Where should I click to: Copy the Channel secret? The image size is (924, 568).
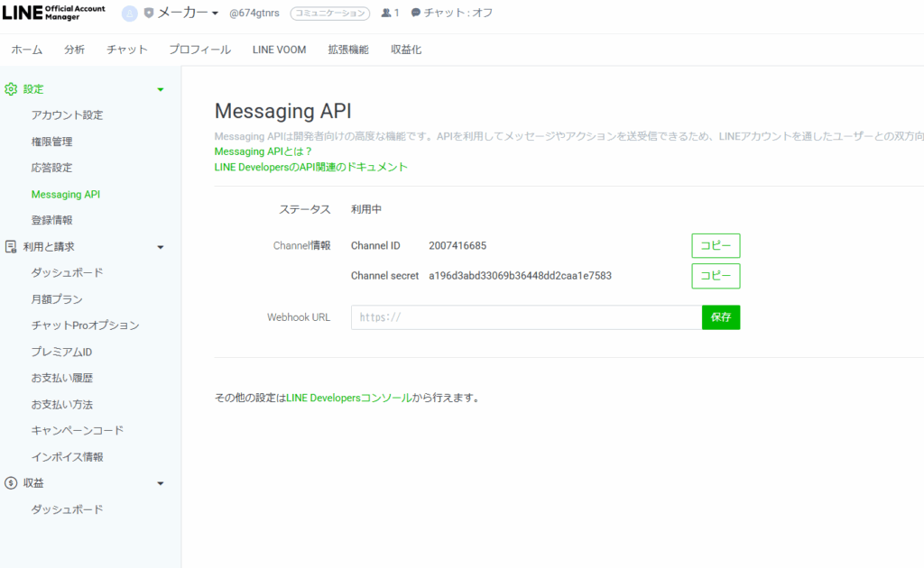click(x=716, y=276)
